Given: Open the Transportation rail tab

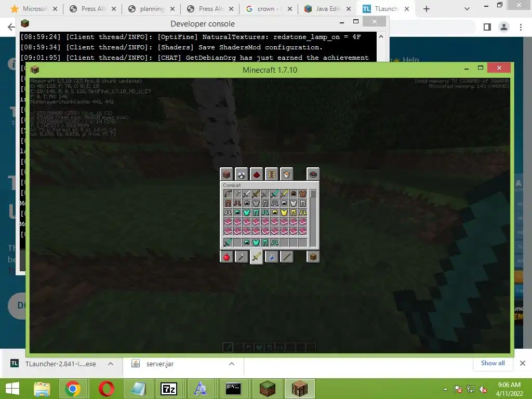Looking at the screenshot, I should [271, 175].
